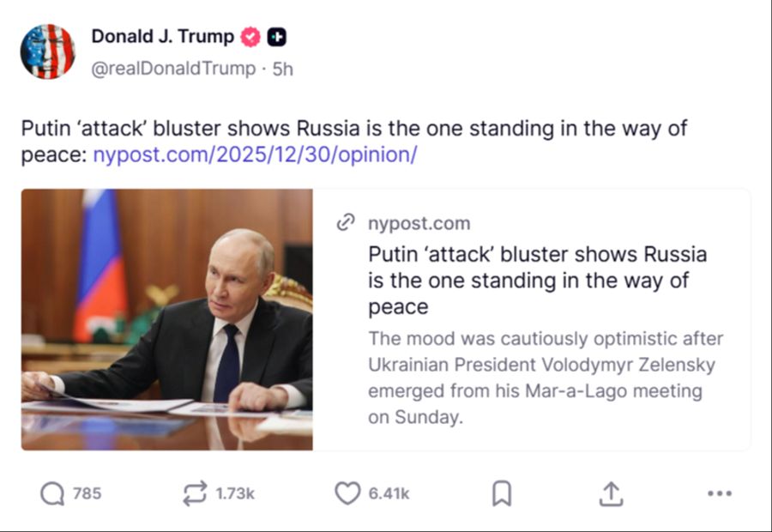
Task: Click the nypost.com domain label in the card
Action: [419, 223]
